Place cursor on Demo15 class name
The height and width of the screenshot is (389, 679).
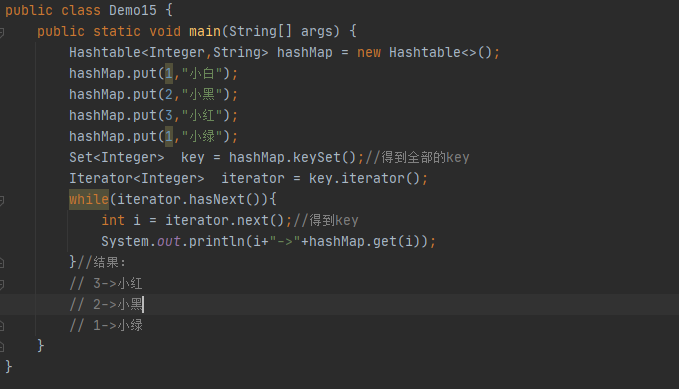[x=133, y=10]
